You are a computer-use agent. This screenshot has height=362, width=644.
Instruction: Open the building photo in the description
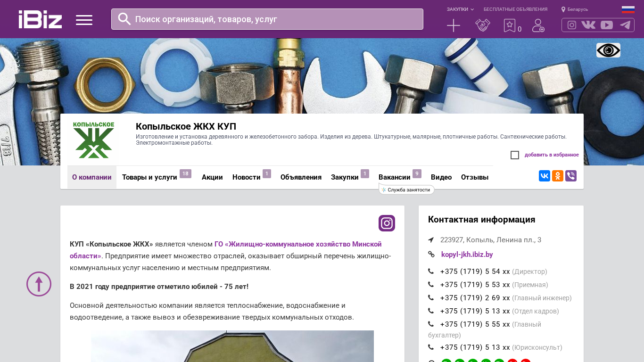pyautogui.click(x=232, y=346)
